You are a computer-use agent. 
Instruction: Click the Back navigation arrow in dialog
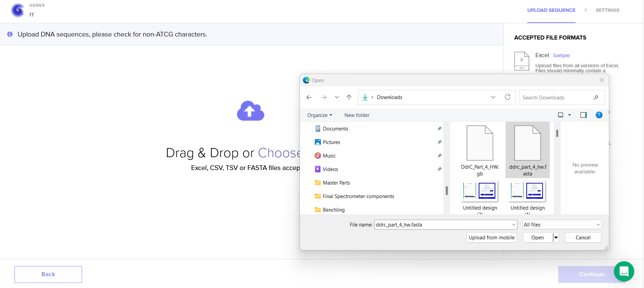[309, 97]
